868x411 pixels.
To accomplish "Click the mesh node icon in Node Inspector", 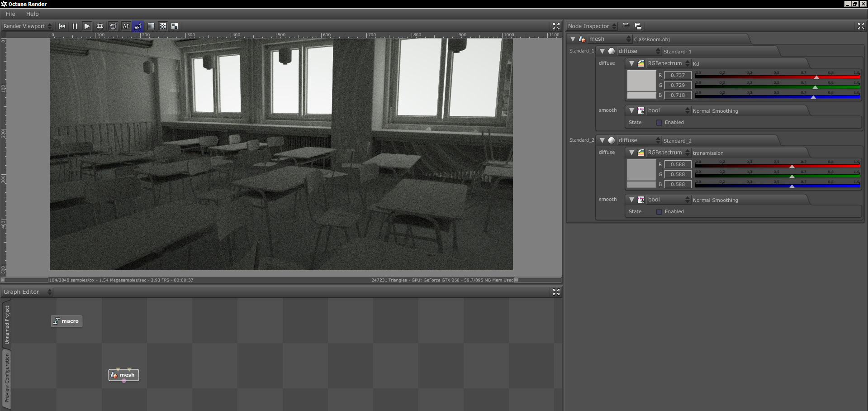I will click(x=582, y=39).
